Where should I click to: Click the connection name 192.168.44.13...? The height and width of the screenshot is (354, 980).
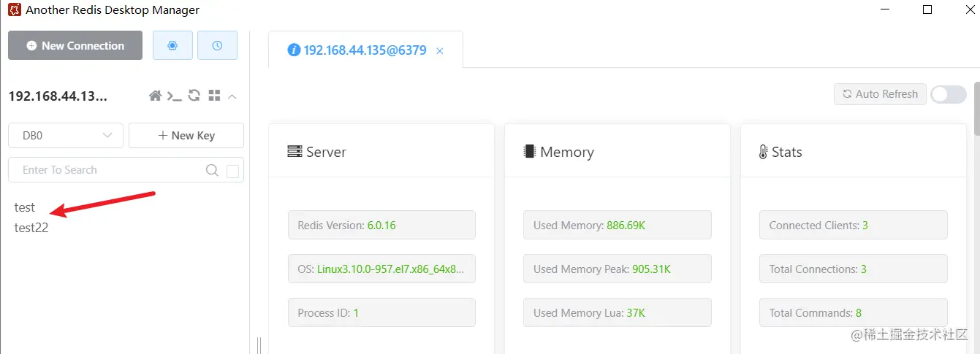(x=58, y=96)
